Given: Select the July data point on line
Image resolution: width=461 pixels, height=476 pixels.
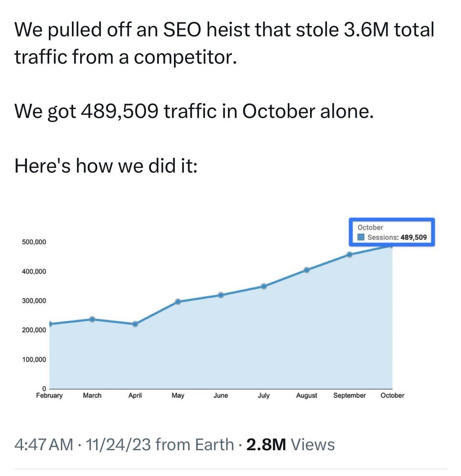Looking at the screenshot, I should [x=264, y=286].
